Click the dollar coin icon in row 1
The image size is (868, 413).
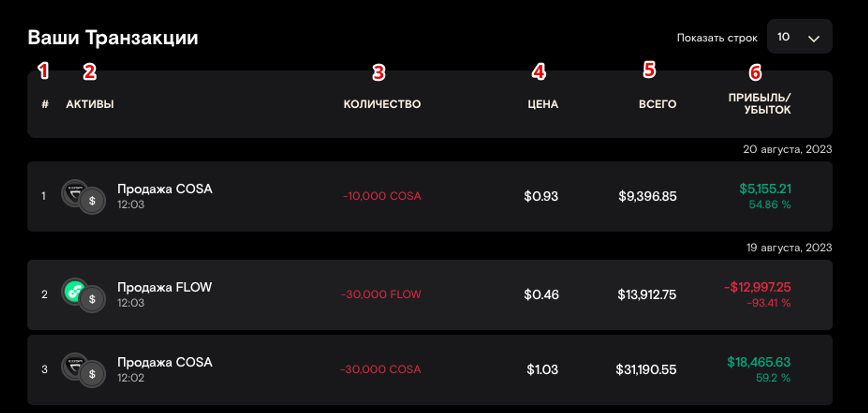(92, 201)
